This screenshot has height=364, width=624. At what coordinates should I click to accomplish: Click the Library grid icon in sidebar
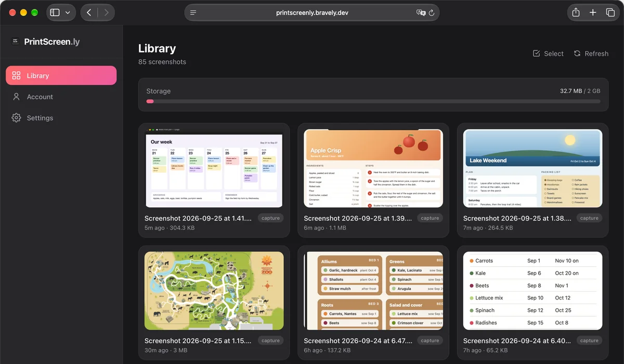pyautogui.click(x=16, y=75)
